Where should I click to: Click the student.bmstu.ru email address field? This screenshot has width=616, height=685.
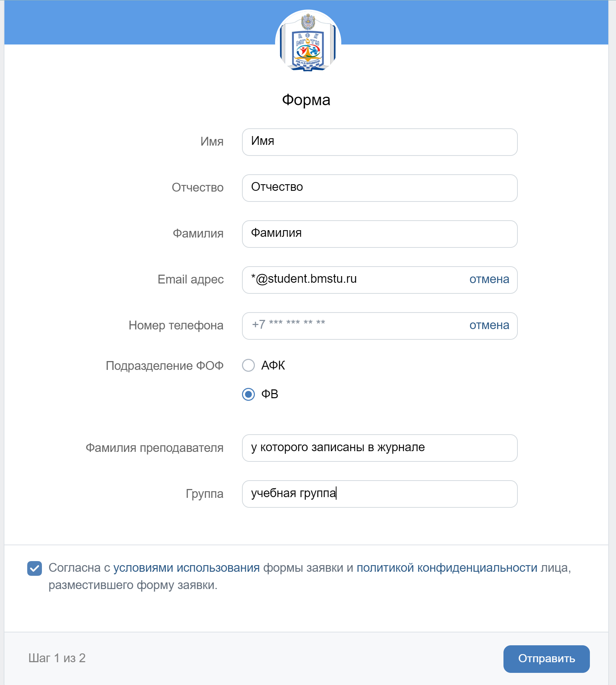[x=353, y=280]
